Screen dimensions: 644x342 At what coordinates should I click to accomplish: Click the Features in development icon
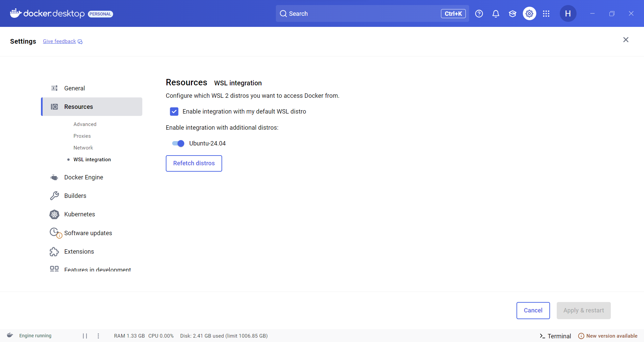(x=54, y=268)
